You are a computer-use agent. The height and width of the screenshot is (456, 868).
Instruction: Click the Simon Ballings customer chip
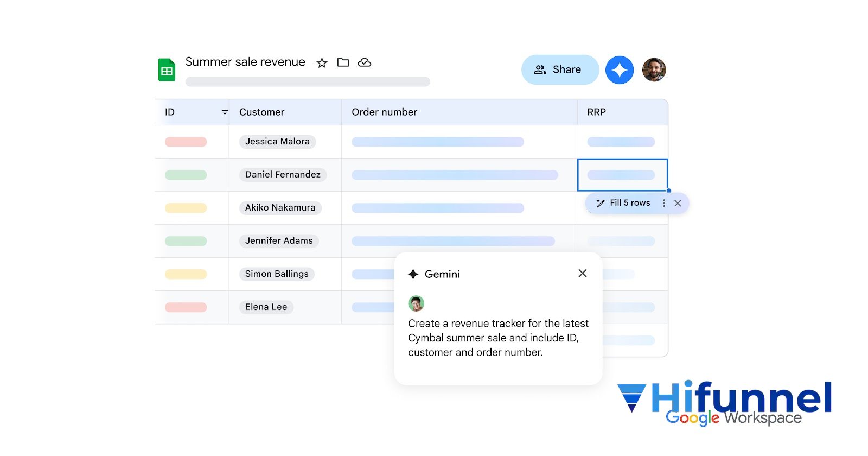277,274
